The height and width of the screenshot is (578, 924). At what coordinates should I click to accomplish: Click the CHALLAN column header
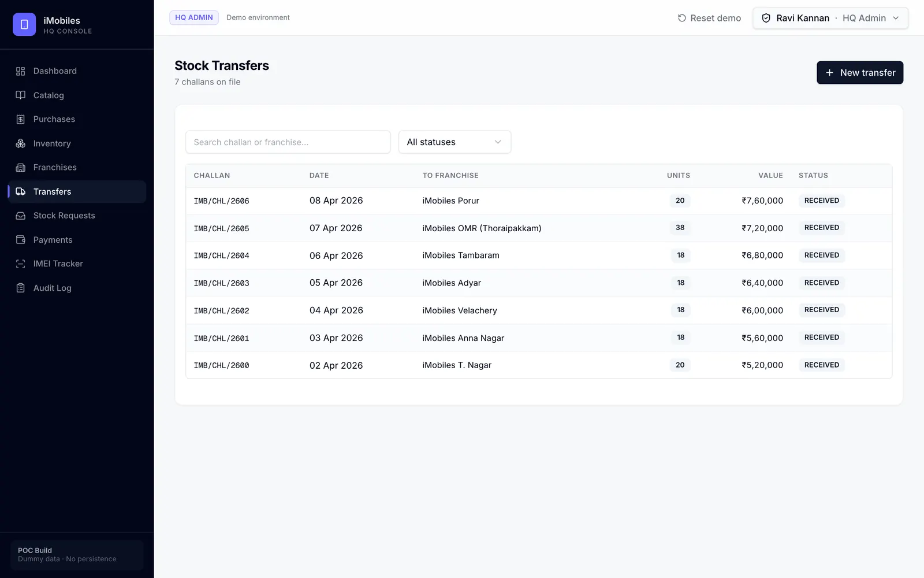[x=212, y=176]
